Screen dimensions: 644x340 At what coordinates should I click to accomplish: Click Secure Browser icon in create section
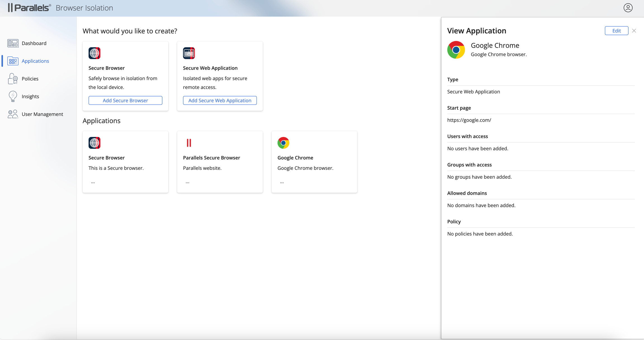[94, 53]
